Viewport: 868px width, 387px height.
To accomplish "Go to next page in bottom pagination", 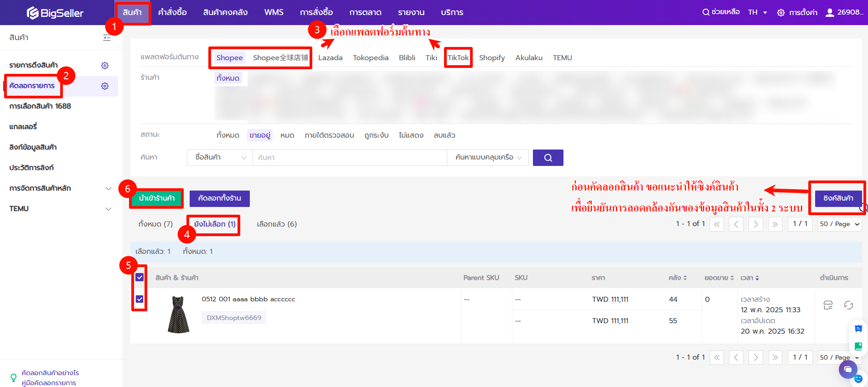I will (x=756, y=357).
